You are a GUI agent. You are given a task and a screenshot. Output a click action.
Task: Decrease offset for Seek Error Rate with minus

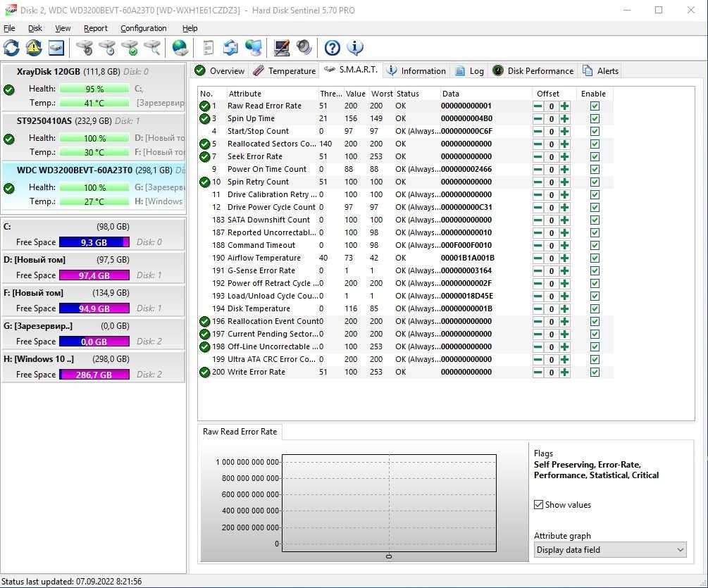coord(538,156)
